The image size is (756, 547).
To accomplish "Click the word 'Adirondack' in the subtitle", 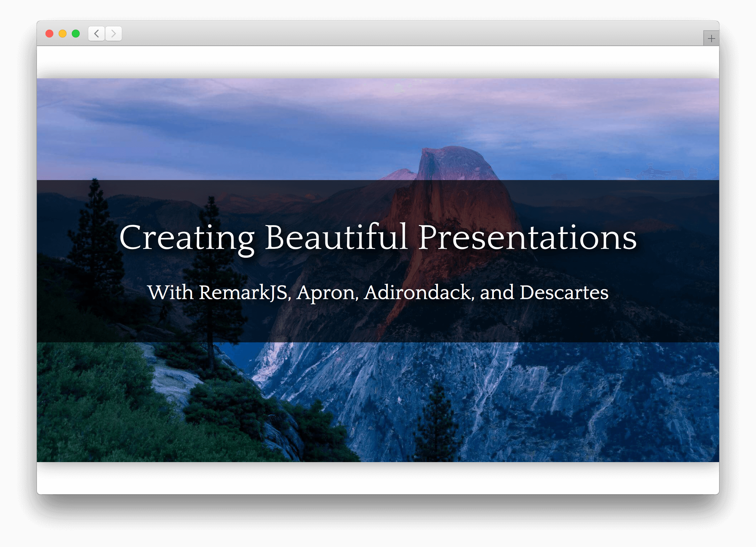I will (417, 293).
